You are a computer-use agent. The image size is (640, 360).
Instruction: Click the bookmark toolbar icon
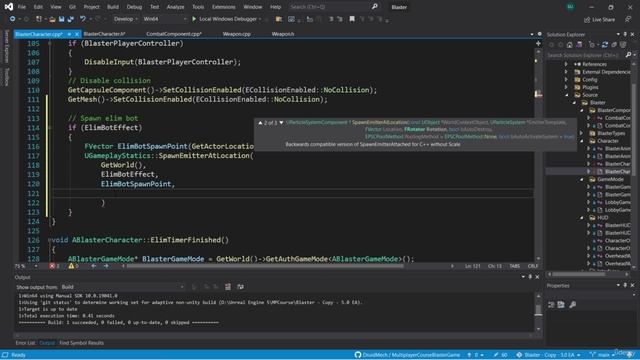[x=352, y=19]
